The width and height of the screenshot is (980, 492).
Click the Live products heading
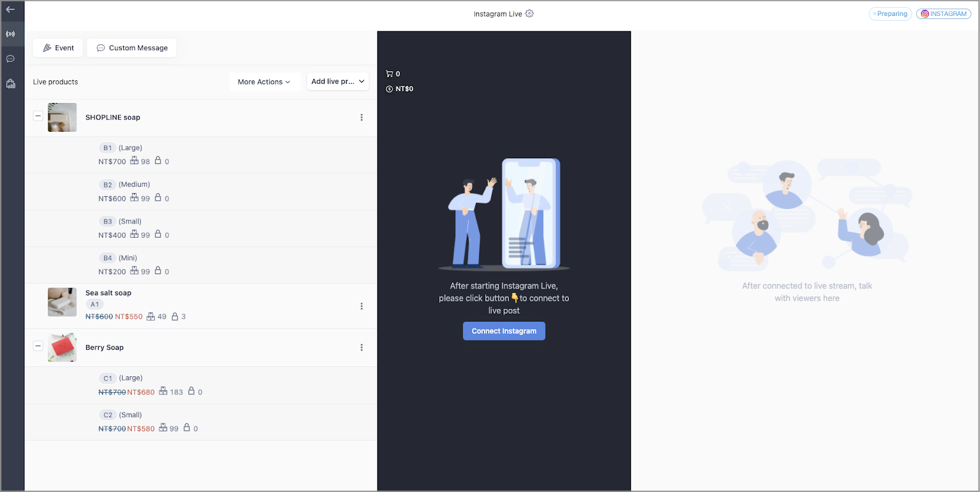pos(56,82)
